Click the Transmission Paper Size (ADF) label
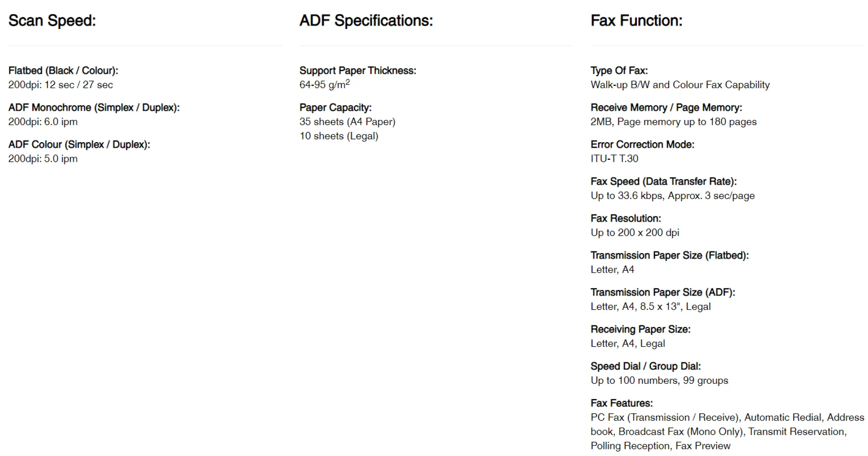This screenshot has height=456, width=868. [662, 292]
